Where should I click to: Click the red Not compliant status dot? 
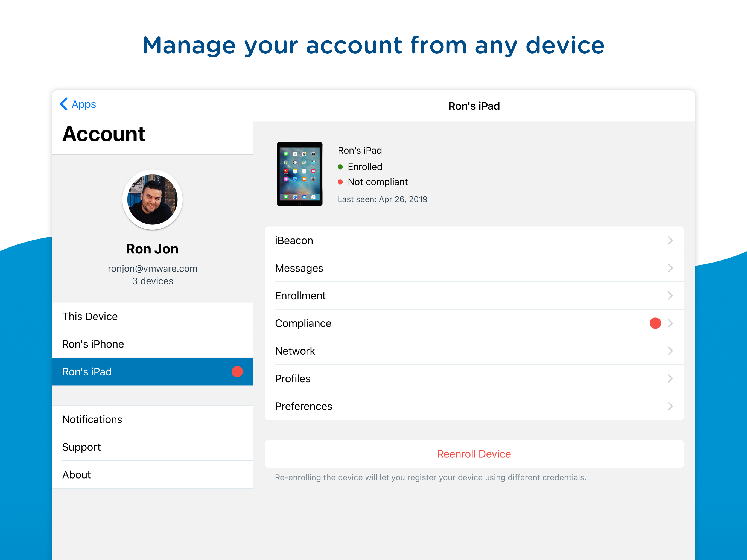[x=340, y=182]
